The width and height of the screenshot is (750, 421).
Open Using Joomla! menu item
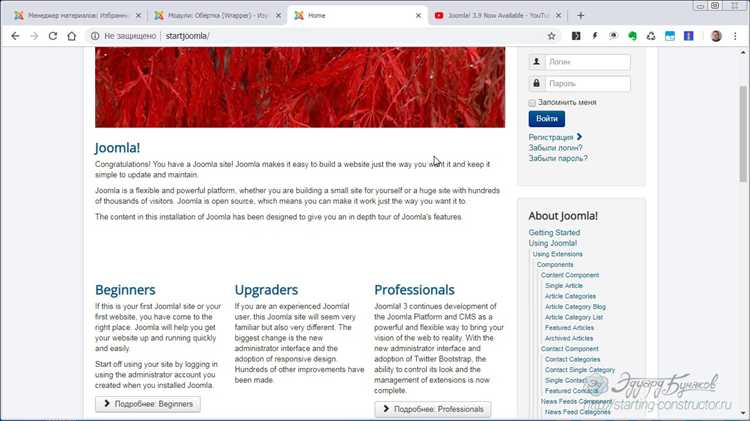pos(552,243)
